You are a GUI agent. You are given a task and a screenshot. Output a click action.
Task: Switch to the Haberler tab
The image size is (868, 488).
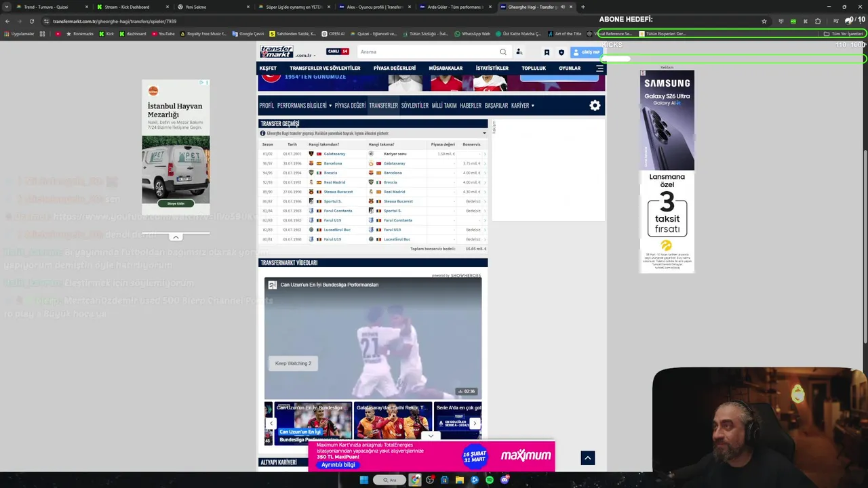(471, 106)
